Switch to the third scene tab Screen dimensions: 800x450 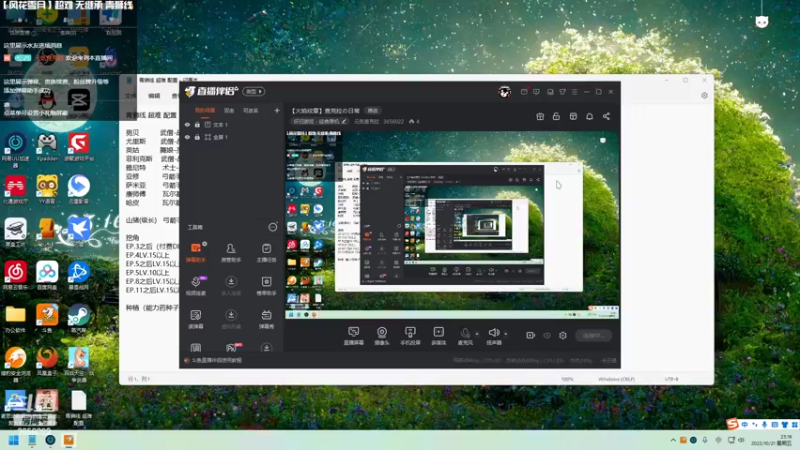click(x=250, y=110)
